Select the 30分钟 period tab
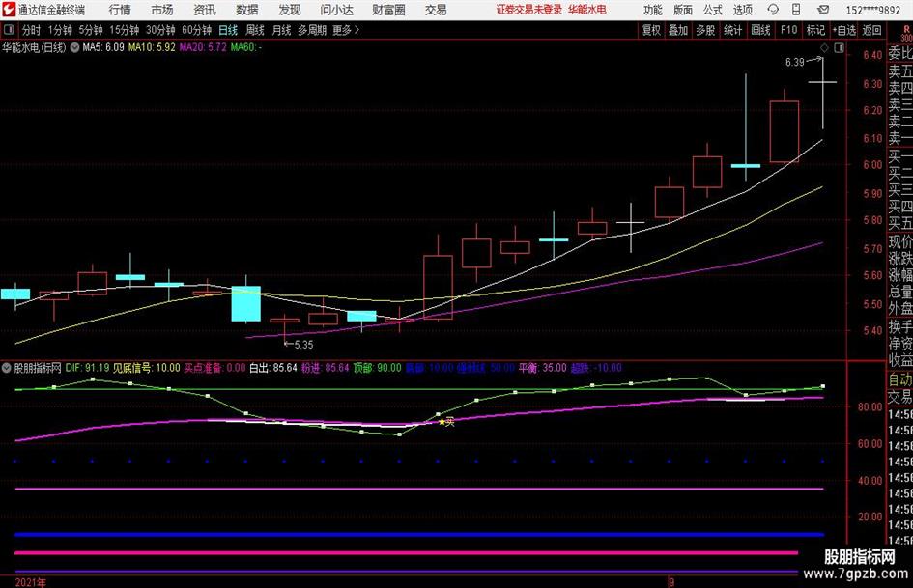 pos(160,30)
